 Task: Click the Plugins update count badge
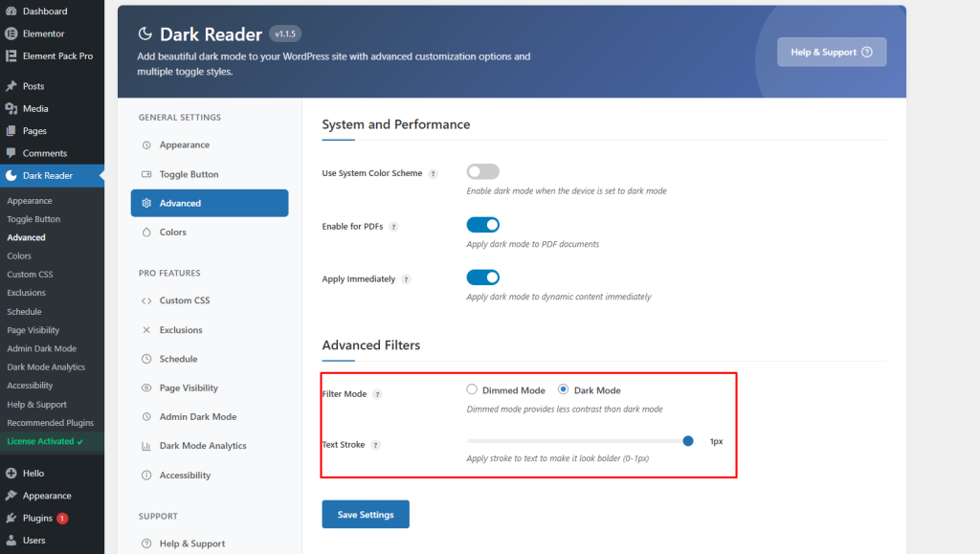pyautogui.click(x=62, y=519)
